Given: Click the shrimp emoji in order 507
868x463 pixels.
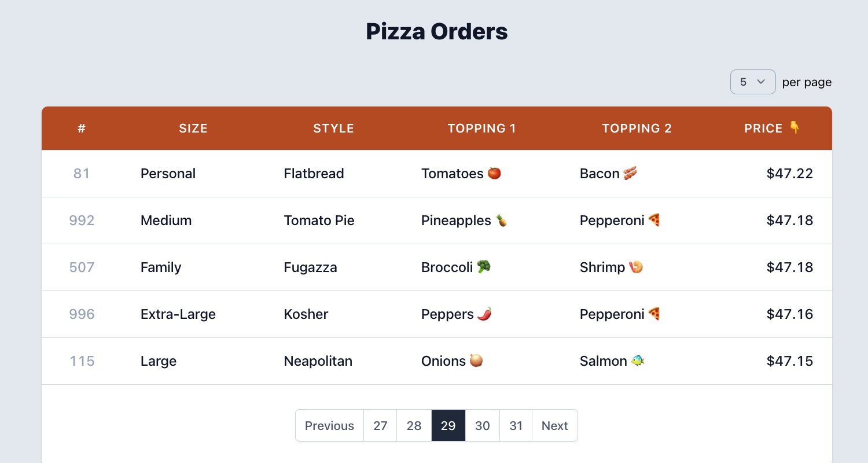Looking at the screenshot, I should coord(637,267).
